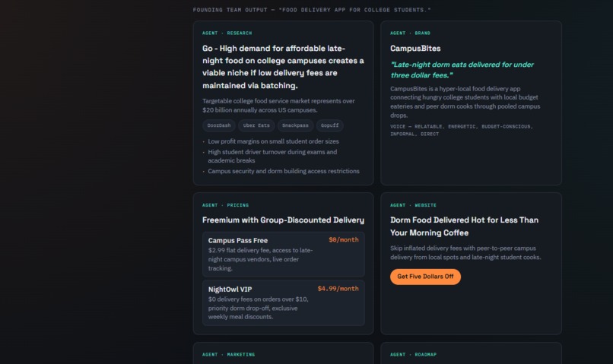Select the Gopuff competitor tag

(x=329, y=125)
